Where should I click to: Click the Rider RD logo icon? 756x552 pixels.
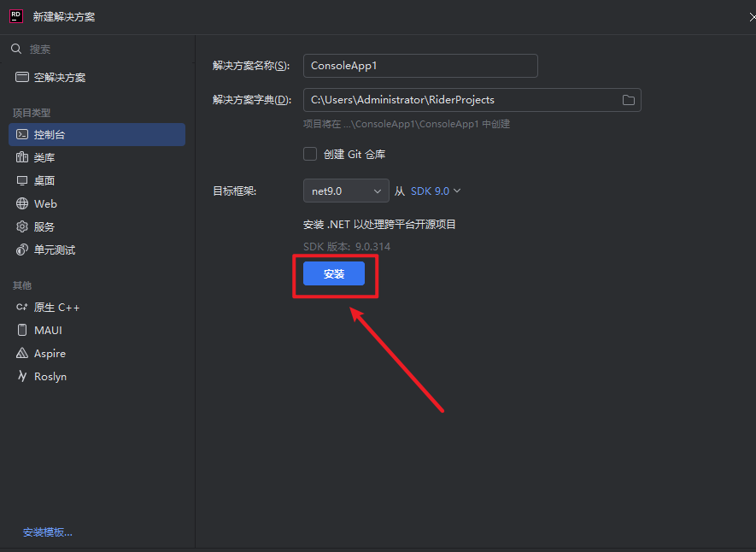[16, 16]
